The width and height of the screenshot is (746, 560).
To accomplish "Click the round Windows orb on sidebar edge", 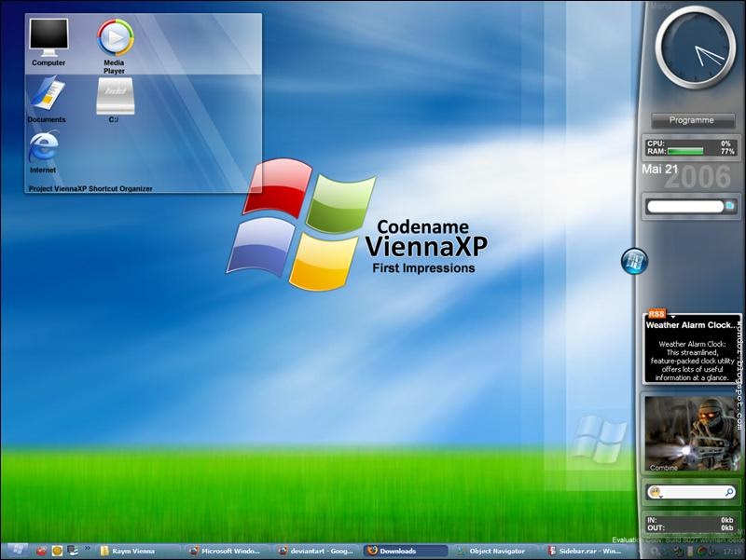I will click(x=634, y=261).
